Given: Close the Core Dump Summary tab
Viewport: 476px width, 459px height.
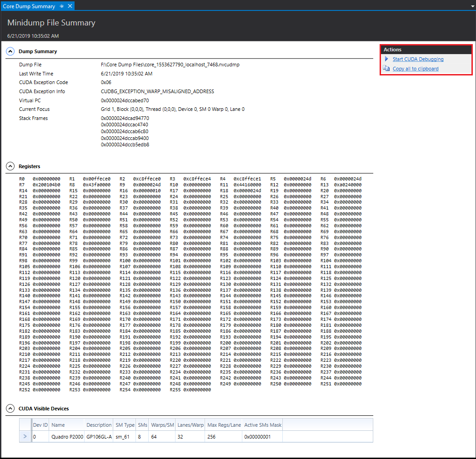Looking at the screenshot, I should pyautogui.click(x=70, y=6).
